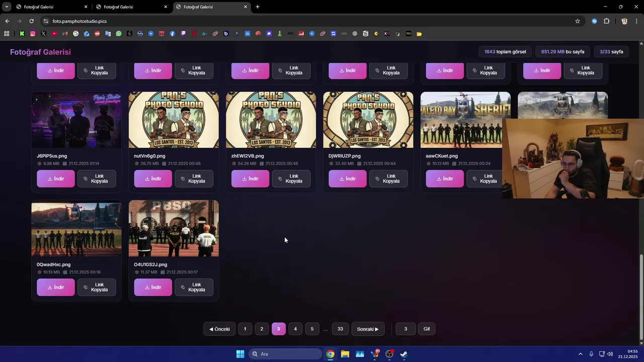Close the third Fotoğraf Galerisi tab
Image resolution: width=644 pixels, height=362 pixels.
(x=246, y=7)
